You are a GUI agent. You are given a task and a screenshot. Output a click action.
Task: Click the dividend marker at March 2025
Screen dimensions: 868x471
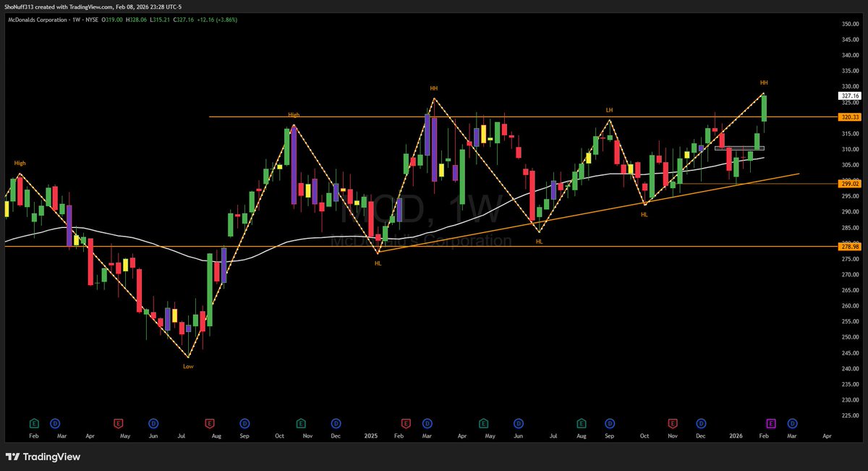tap(427, 422)
